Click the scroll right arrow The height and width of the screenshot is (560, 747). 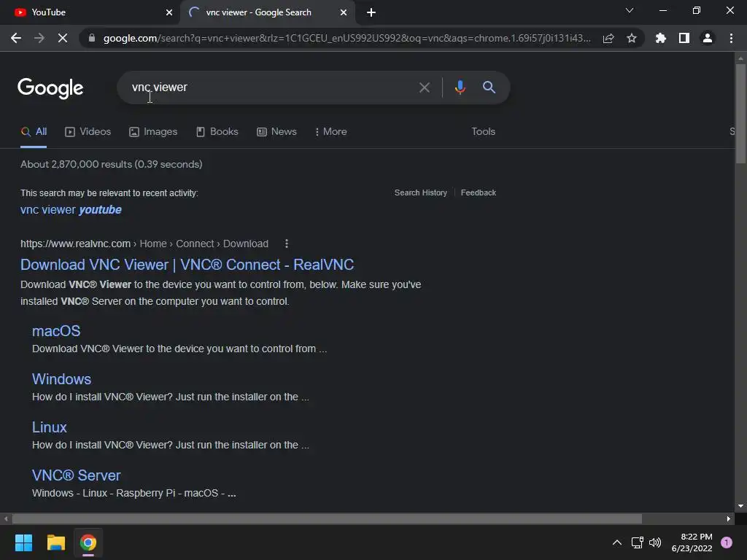tap(729, 518)
